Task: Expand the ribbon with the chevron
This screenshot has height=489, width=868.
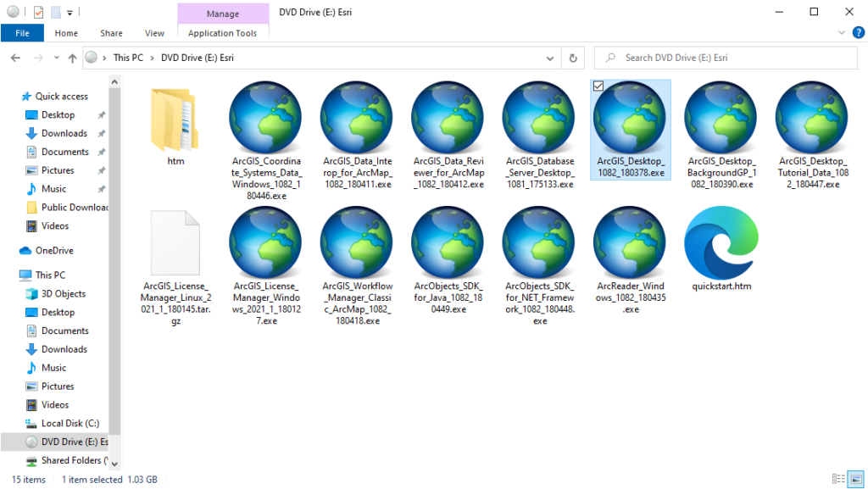Action: [842, 33]
